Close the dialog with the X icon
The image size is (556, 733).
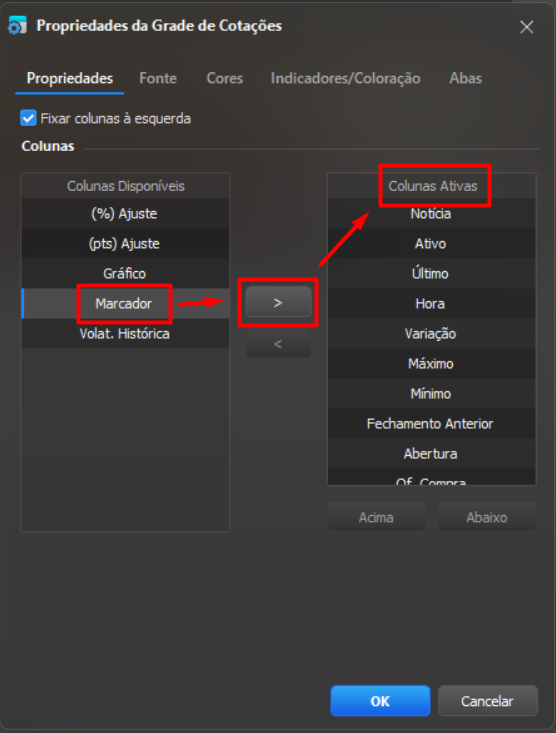point(527,27)
